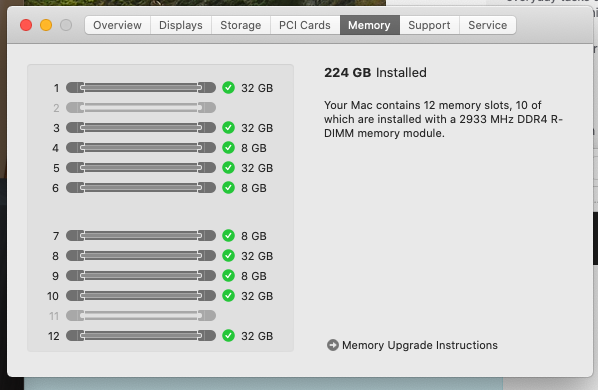Click the 8 GB label of slot 6
598x390 pixels.
(254, 188)
